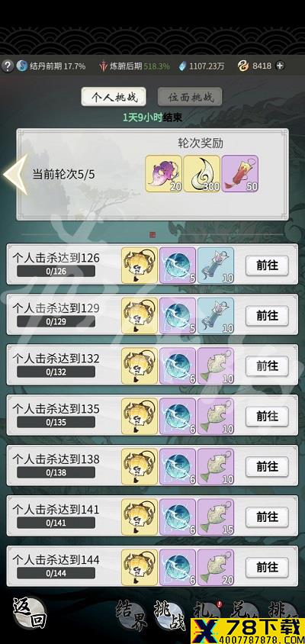Go to the previous round with the left arrow
The height and width of the screenshot is (644, 305).
tap(15, 175)
